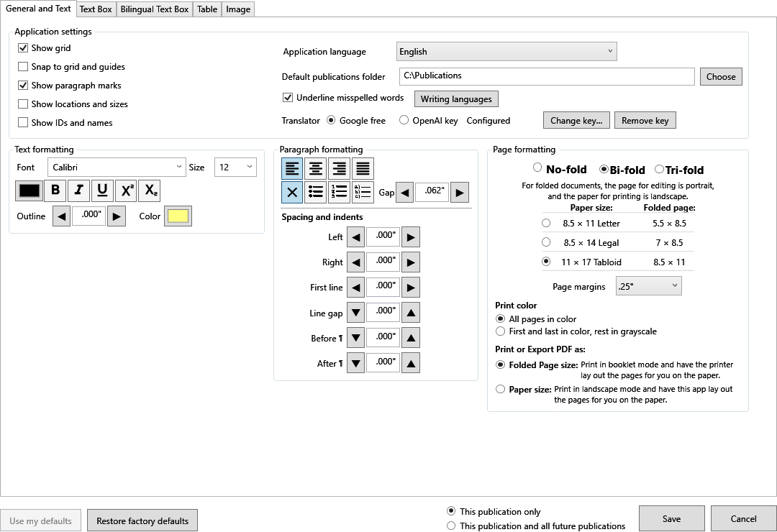Screen dimensions: 777x532
Task: Raise the Before paragraph spacing
Action: 411,338
